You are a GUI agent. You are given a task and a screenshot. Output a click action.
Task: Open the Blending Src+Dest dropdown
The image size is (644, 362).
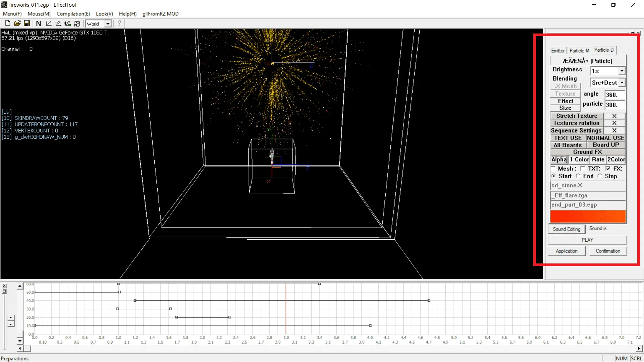(x=622, y=82)
